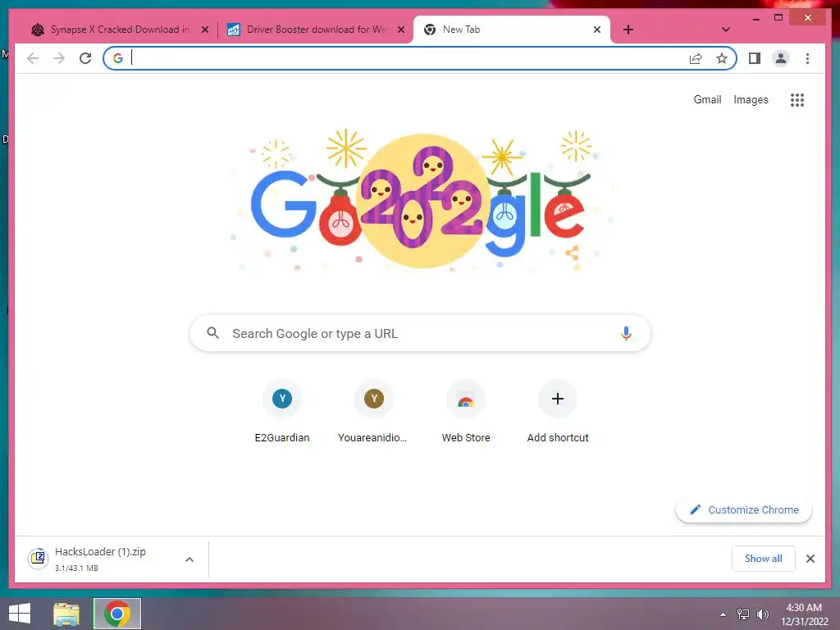Share this page using the share icon

696,58
